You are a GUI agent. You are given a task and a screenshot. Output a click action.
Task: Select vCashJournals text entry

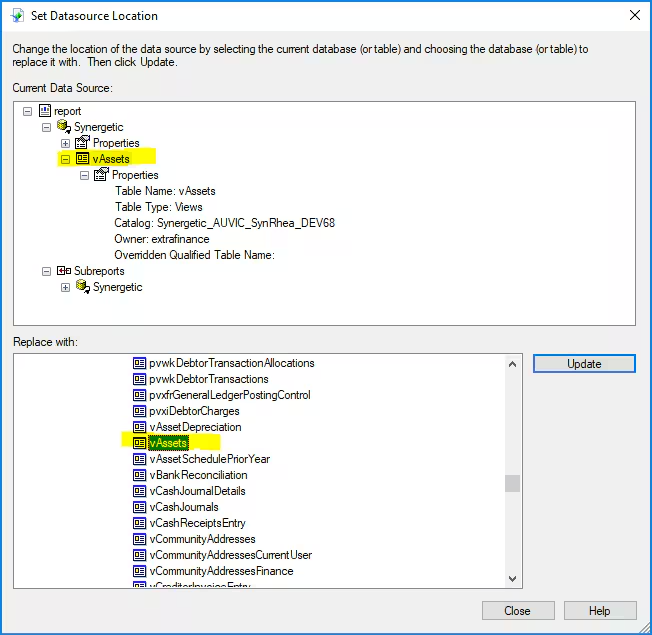tap(184, 507)
